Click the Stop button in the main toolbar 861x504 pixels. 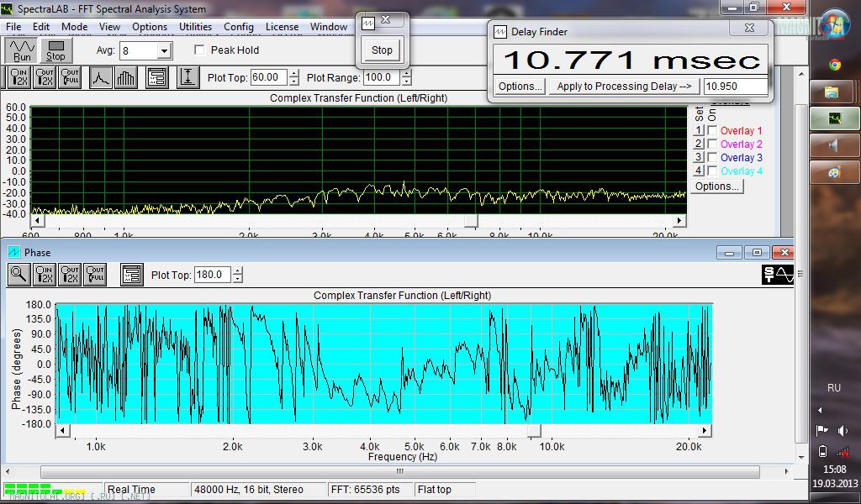[55, 50]
